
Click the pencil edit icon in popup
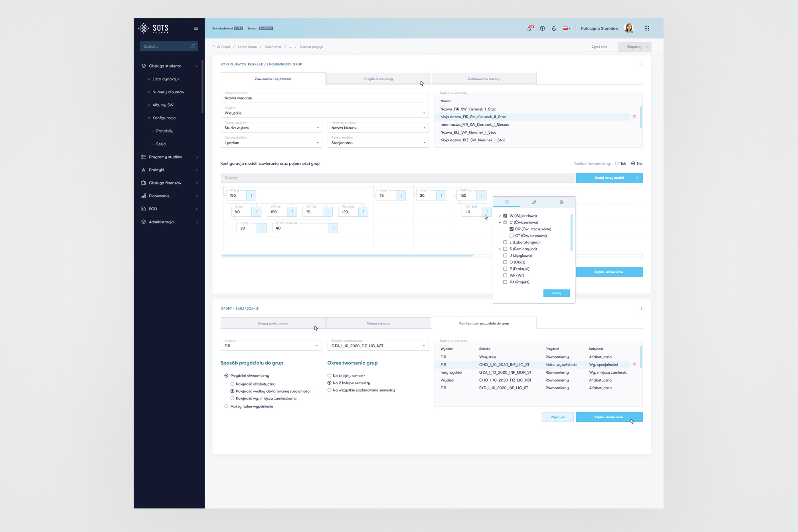coord(534,202)
